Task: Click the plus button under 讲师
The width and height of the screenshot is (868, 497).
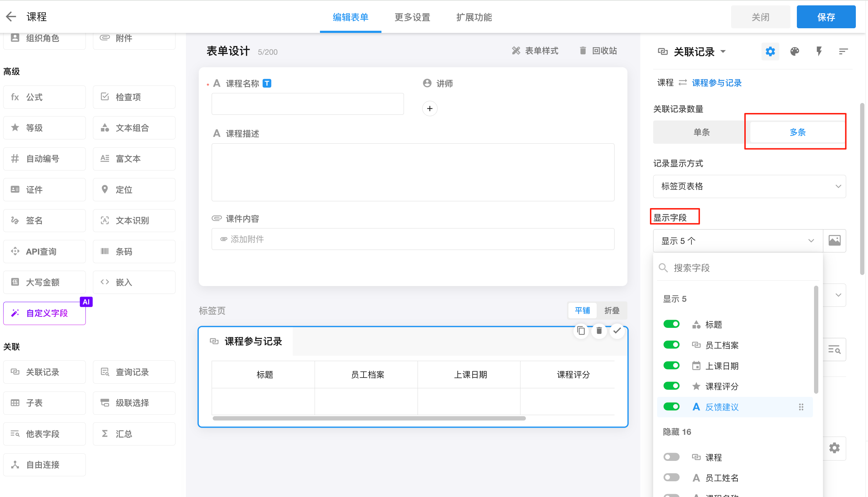Action: [430, 108]
